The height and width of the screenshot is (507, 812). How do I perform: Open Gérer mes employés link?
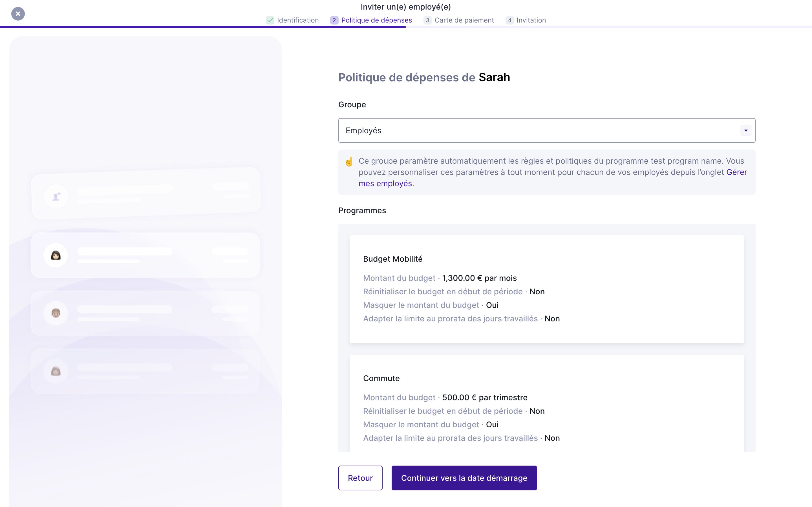(x=385, y=183)
